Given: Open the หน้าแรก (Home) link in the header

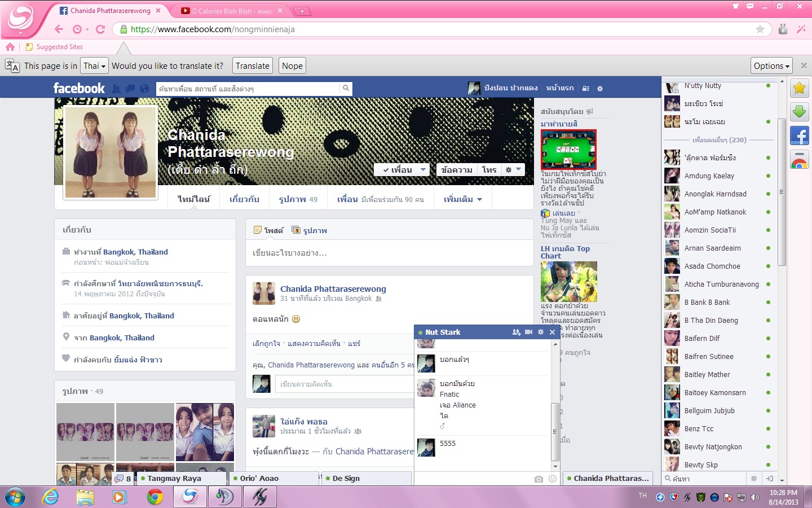Looking at the screenshot, I should [x=560, y=88].
